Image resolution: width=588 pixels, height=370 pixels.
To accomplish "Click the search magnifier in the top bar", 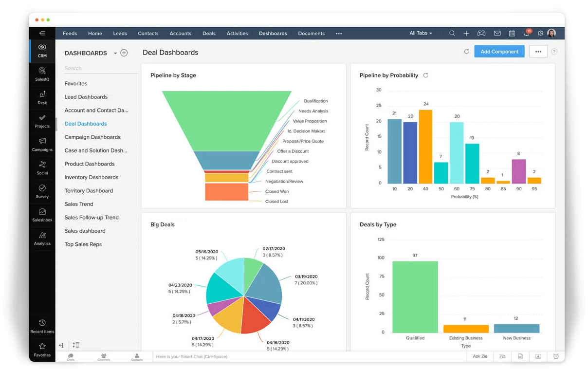I will (x=452, y=33).
